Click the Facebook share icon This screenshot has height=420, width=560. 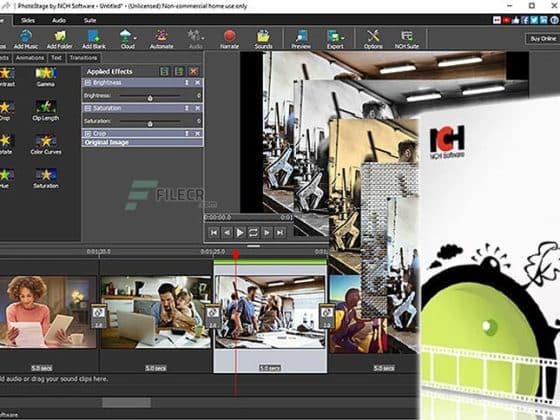coord(525,20)
